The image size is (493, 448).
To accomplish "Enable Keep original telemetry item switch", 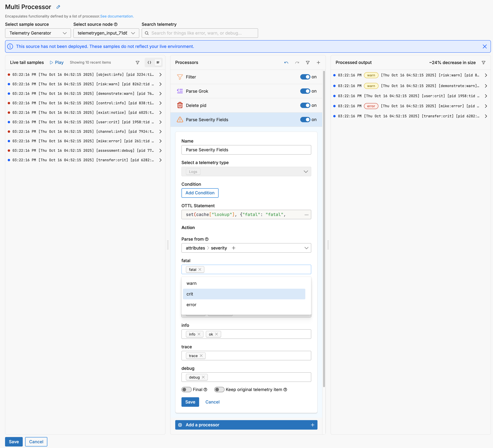I will [x=219, y=389].
